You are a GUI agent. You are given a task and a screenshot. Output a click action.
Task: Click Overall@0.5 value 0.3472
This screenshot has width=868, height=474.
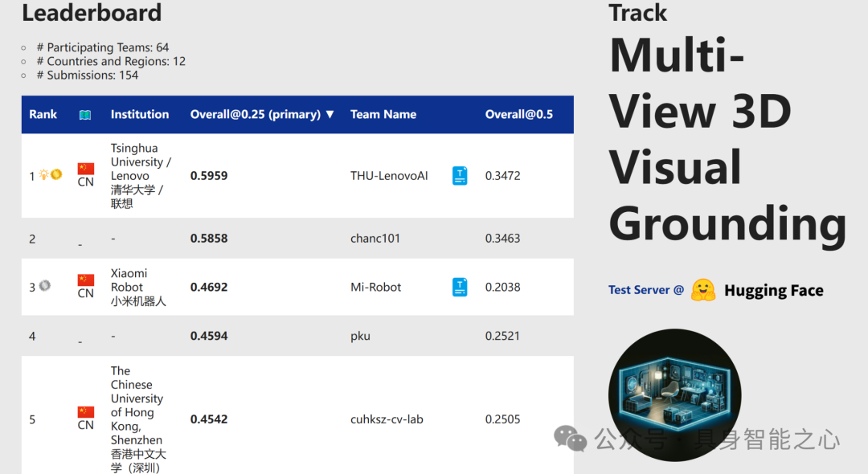click(502, 176)
